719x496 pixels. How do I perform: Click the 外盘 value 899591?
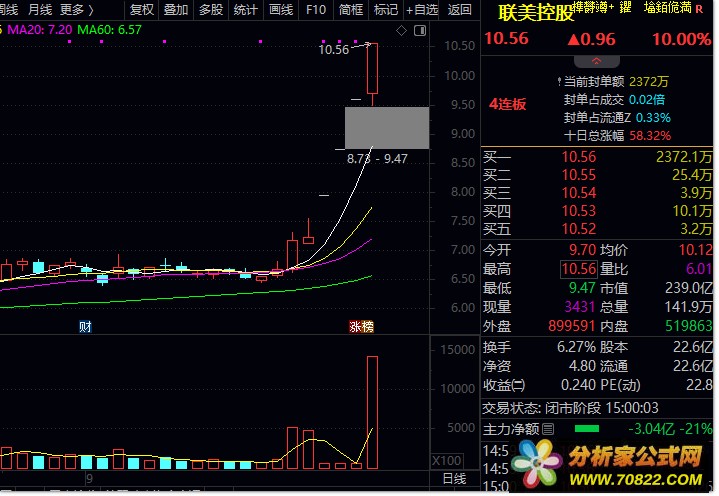(x=571, y=326)
